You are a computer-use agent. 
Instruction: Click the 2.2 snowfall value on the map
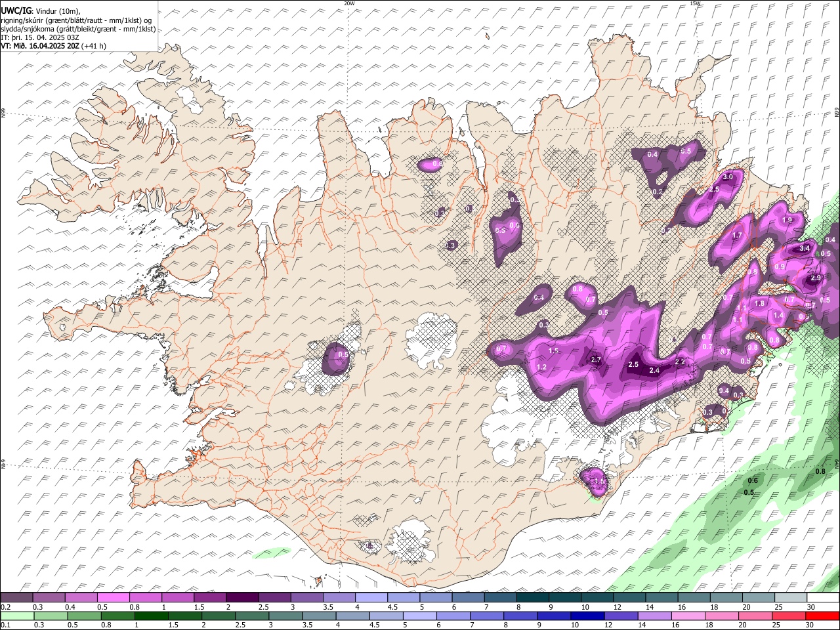pyautogui.click(x=681, y=362)
